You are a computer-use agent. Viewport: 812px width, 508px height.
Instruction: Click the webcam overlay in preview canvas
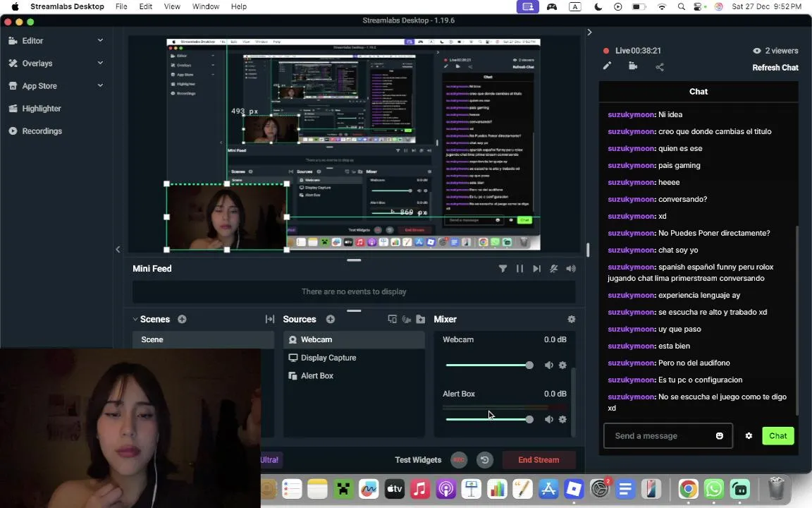point(226,217)
